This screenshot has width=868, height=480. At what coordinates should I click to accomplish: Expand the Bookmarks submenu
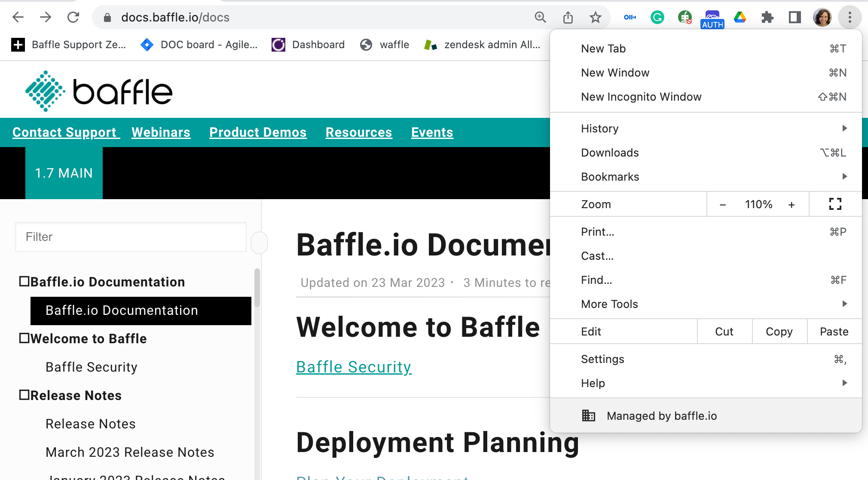[x=706, y=176]
